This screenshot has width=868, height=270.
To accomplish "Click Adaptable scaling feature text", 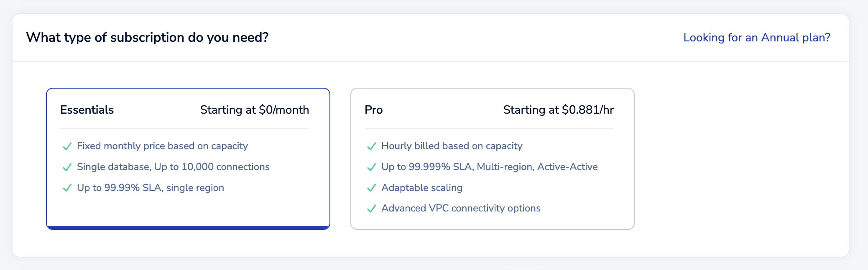I will tap(422, 188).
